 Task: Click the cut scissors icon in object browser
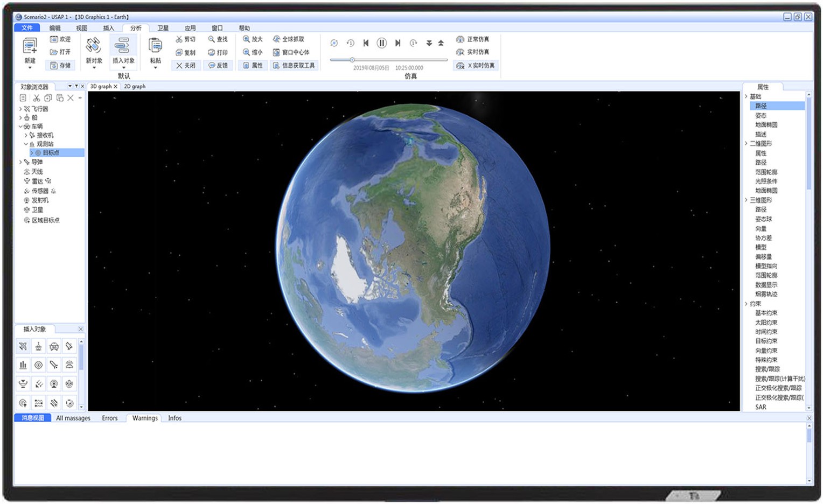point(36,98)
